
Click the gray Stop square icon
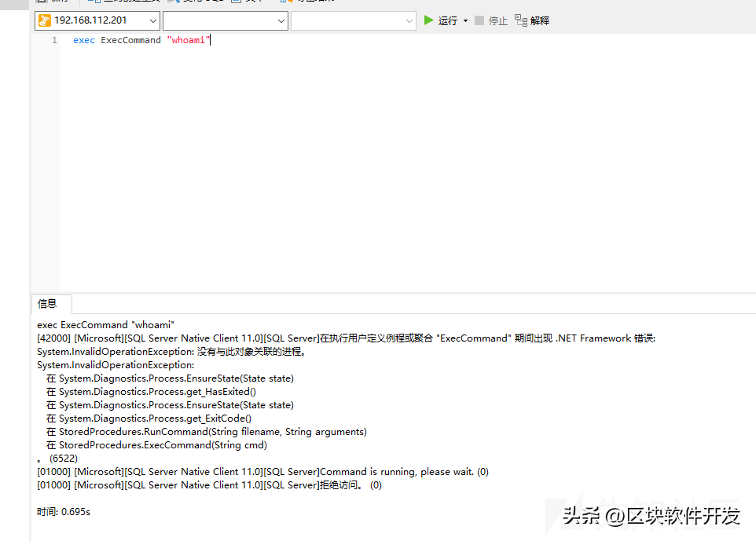[x=479, y=20]
